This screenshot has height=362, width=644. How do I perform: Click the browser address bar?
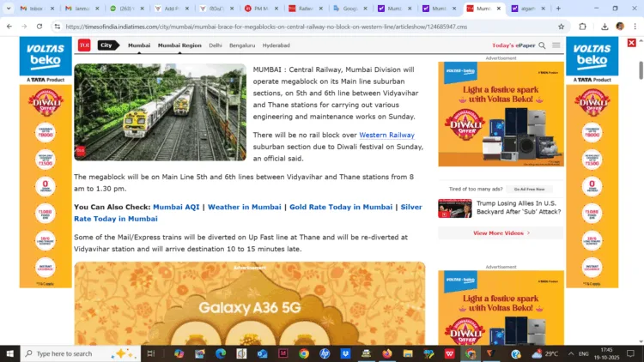click(x=301, y=27)
